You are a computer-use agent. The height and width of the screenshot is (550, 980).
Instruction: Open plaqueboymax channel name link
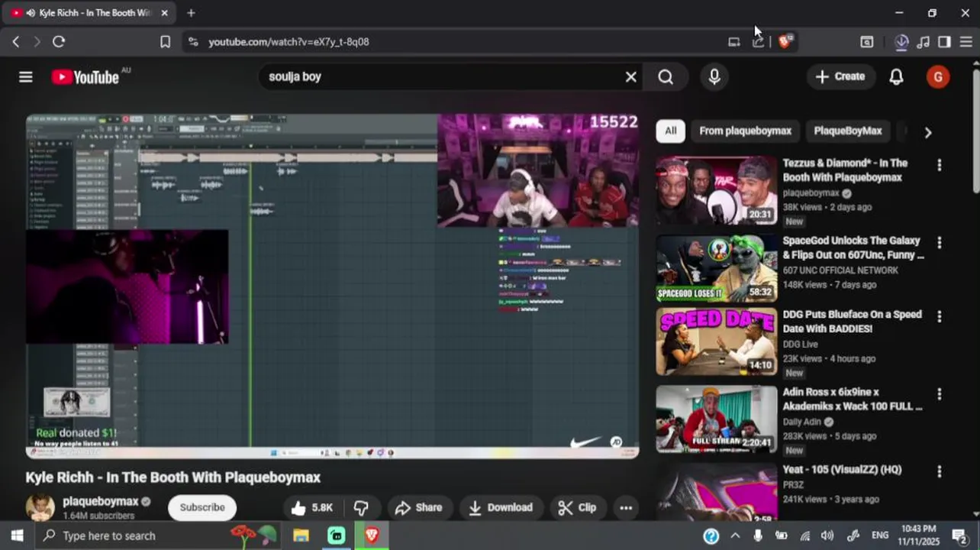tap(101, 502)
